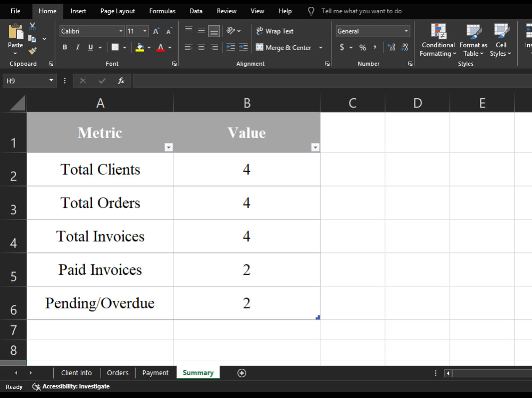Toggle Italic formatting

(78, 47)
